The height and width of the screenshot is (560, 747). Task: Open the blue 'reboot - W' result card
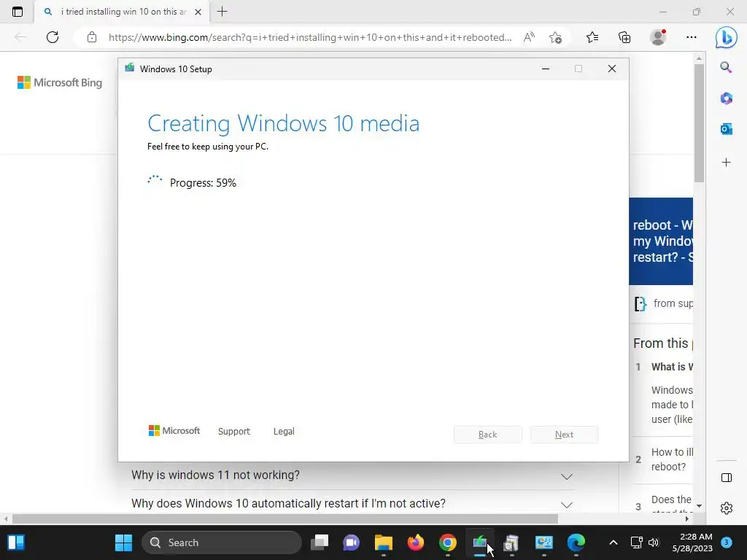(661, 241)
